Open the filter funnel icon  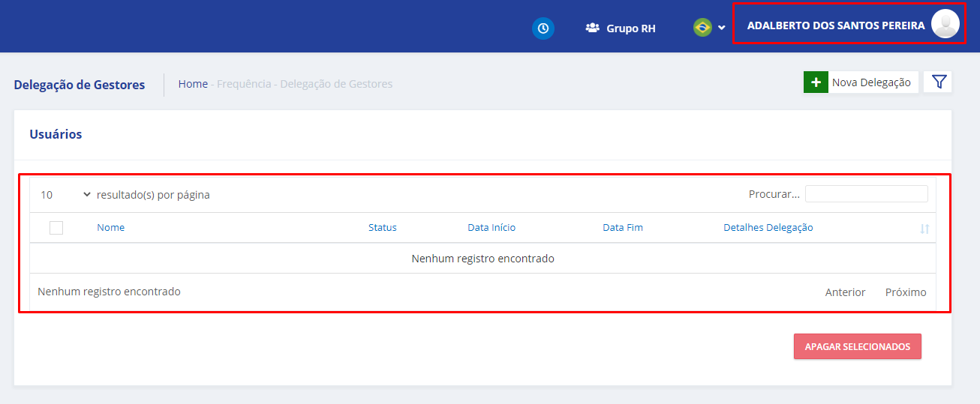(x=938, y=82)
